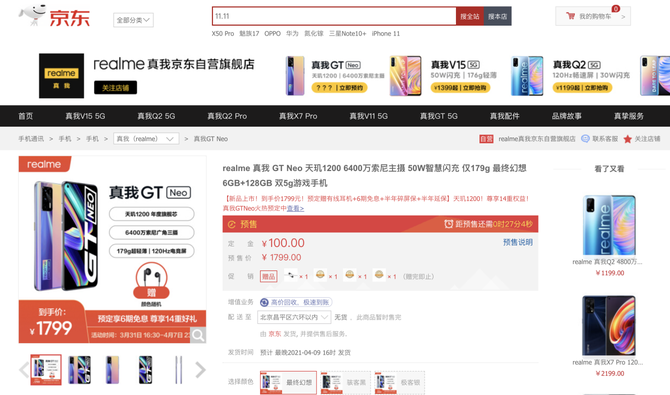The image size is (670, 395).
Task: Open the 真我X7 Pro nav item
Action: pos(298,116)
